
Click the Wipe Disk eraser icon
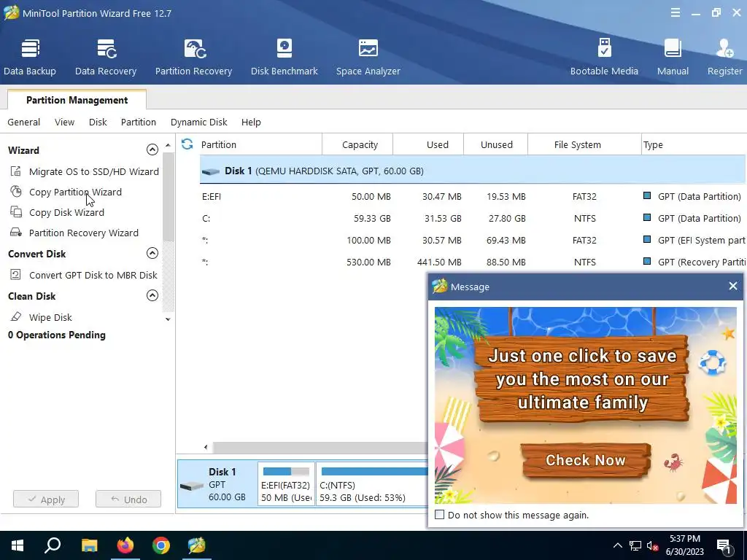click(16, 316)
